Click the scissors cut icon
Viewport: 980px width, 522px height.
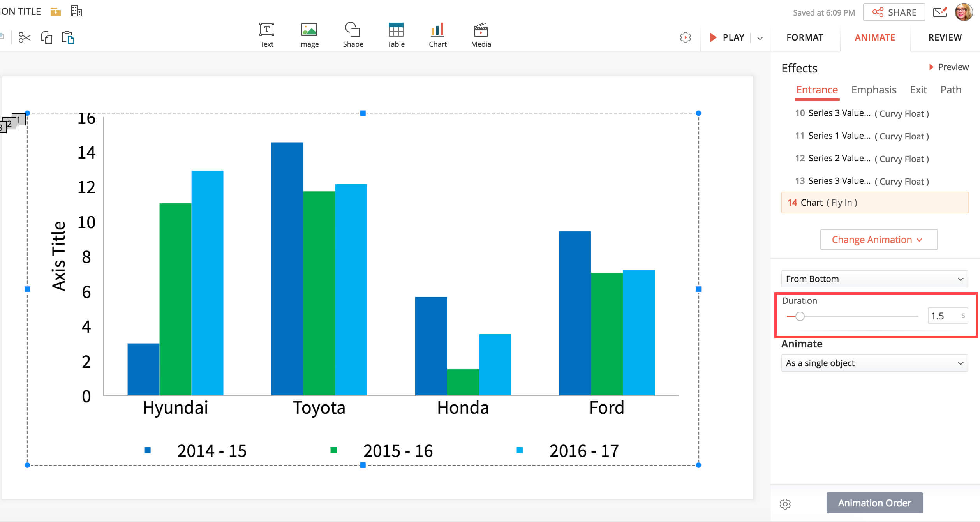(24, 37)
